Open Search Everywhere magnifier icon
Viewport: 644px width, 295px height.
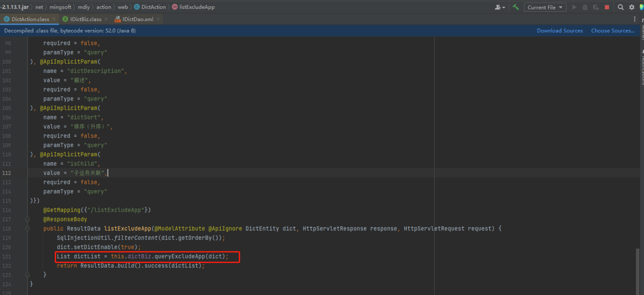point(621,7)
